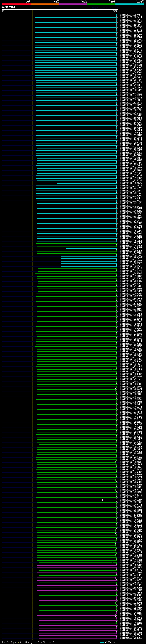Image resolution: width=146 pixels, height=644 pixels.
Task: Select label UniRef100_B8GCY7
Action: coord(131,311)
